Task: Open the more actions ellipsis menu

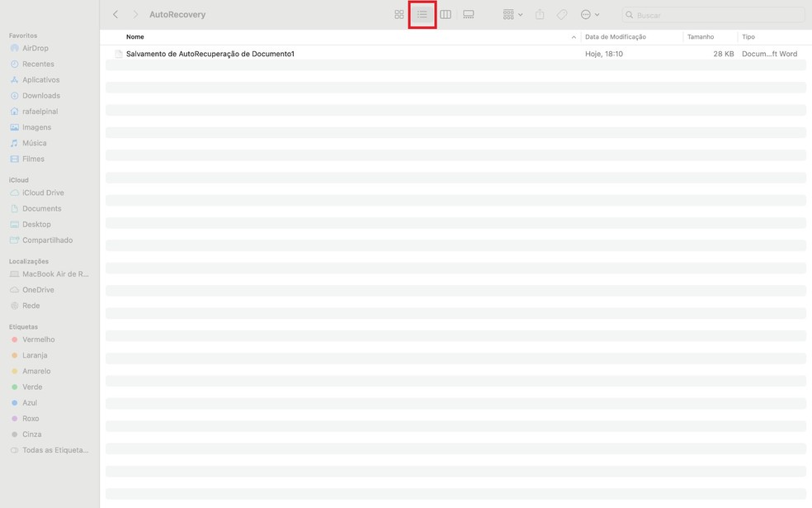Action: coord(590,15)
